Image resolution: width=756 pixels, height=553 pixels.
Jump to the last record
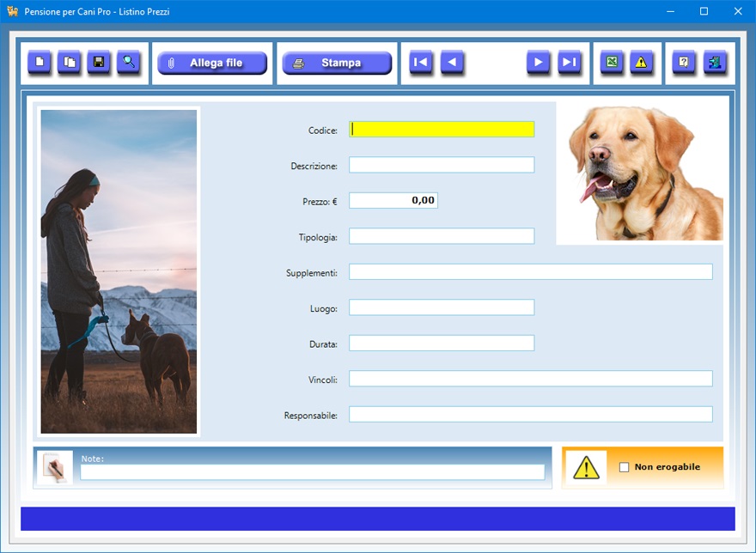click(x=570, y=62)
